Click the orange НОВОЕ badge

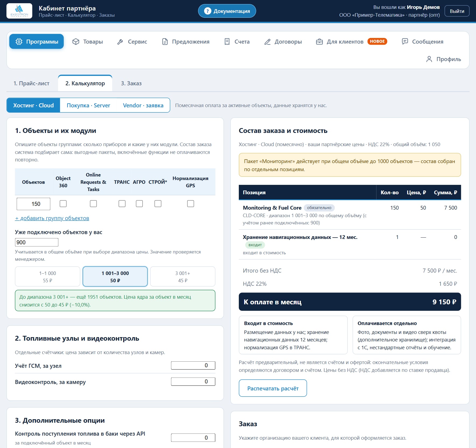click(x=377, y=41)
